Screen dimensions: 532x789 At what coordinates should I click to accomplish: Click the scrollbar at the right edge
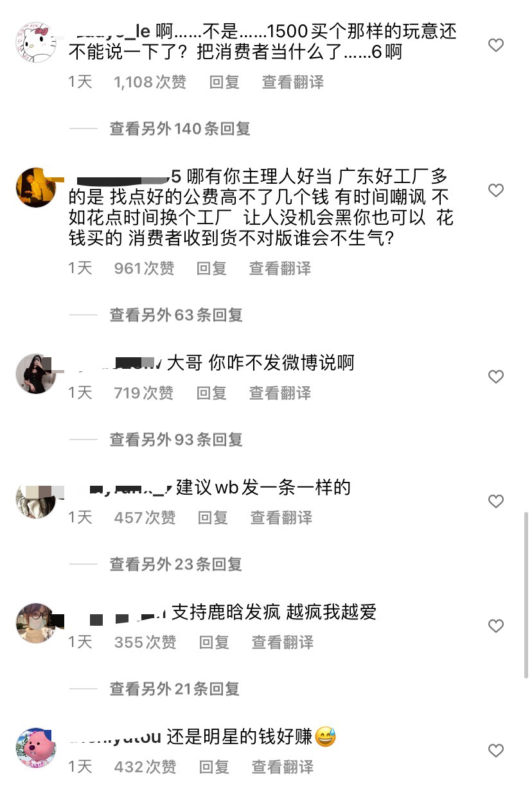pyautogui.click(x=528, y=594)
